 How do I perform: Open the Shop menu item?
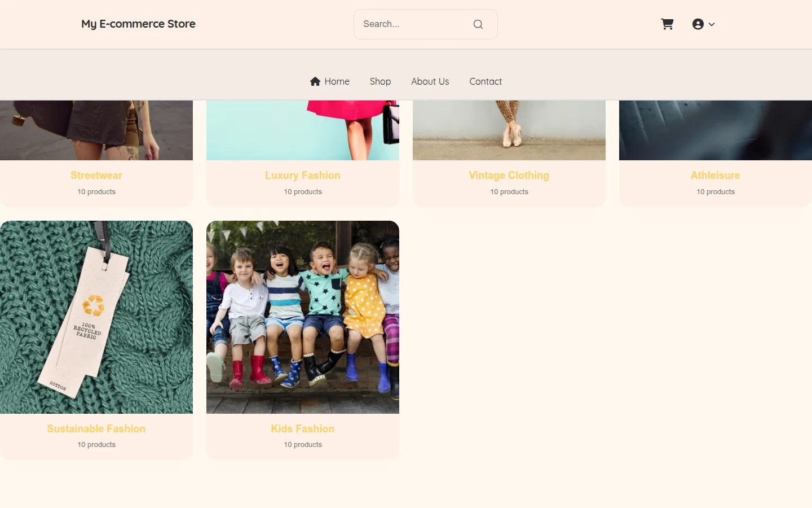point(380,81)
